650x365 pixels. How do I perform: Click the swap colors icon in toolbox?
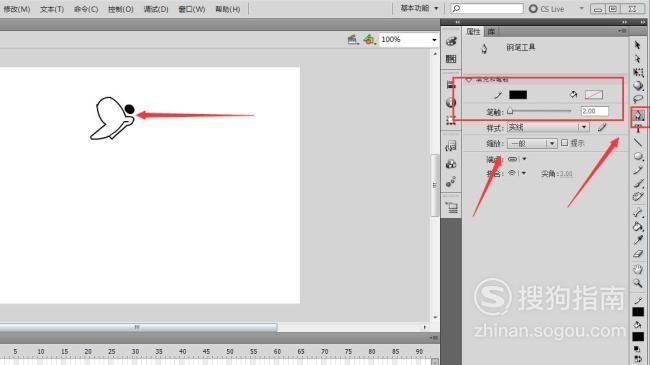pyautogui.click(x=638, y=359)
